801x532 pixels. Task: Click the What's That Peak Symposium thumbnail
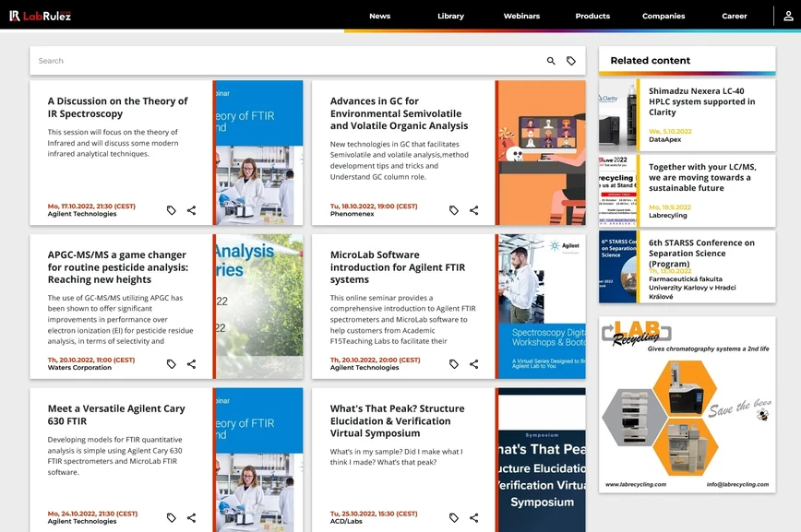coord(542,459)
